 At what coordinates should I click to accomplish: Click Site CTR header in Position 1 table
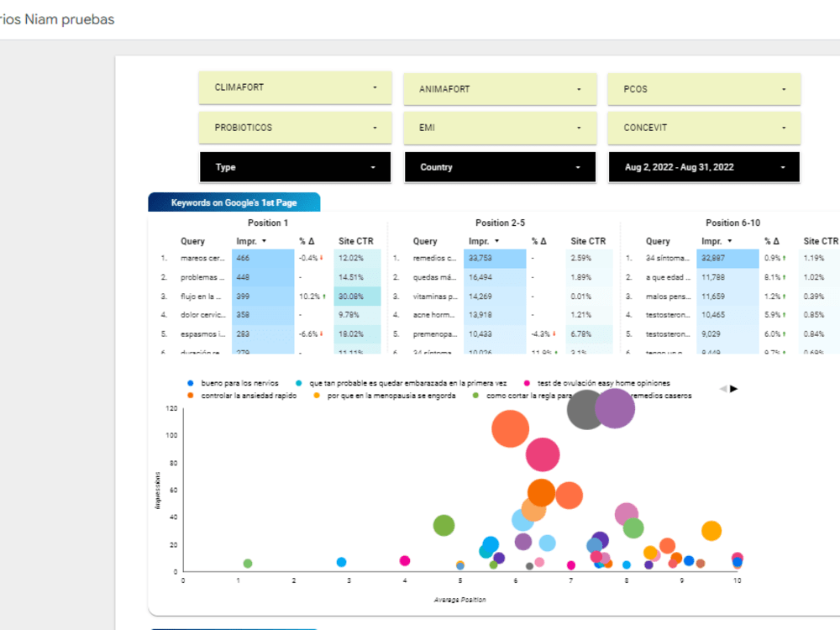click(355, 241)
